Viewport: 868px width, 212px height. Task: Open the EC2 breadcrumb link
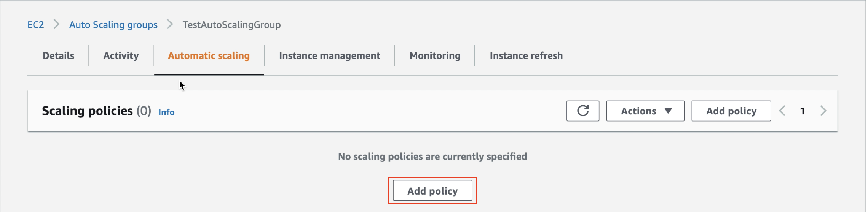36,25
